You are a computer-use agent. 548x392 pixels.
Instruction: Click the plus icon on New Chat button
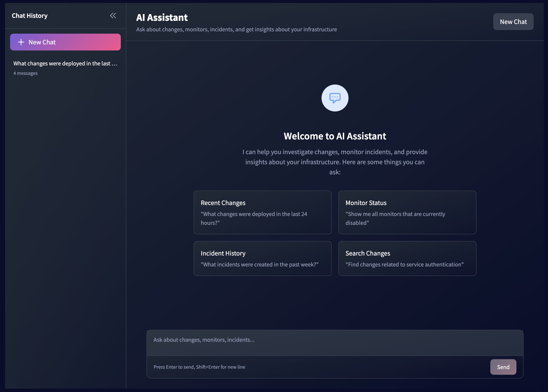point(21,42)
